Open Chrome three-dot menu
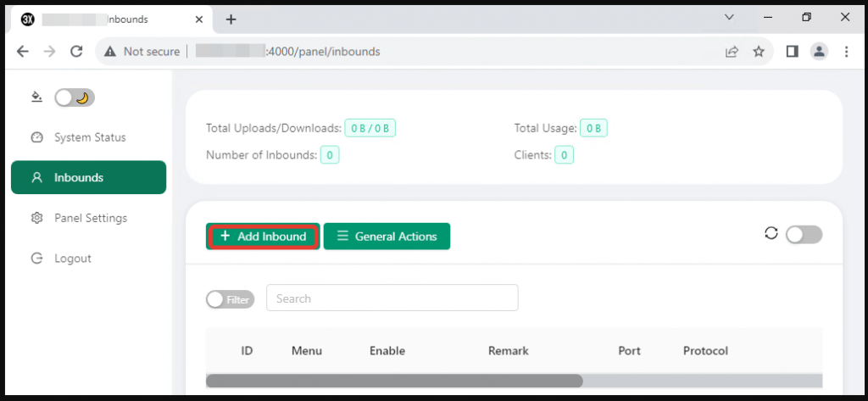This screenshot has width=868, height=401. 846,52
